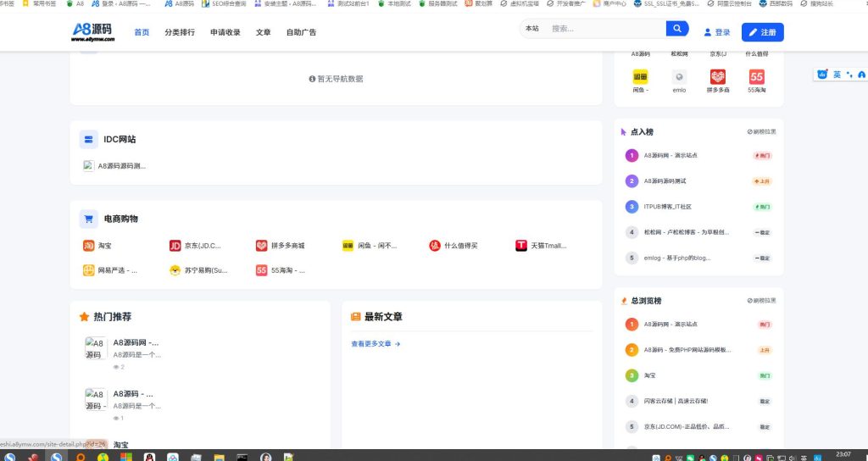Open the terminal window icon in the taskbar
This screenshot has height=461, width=868.
[242, 457]
